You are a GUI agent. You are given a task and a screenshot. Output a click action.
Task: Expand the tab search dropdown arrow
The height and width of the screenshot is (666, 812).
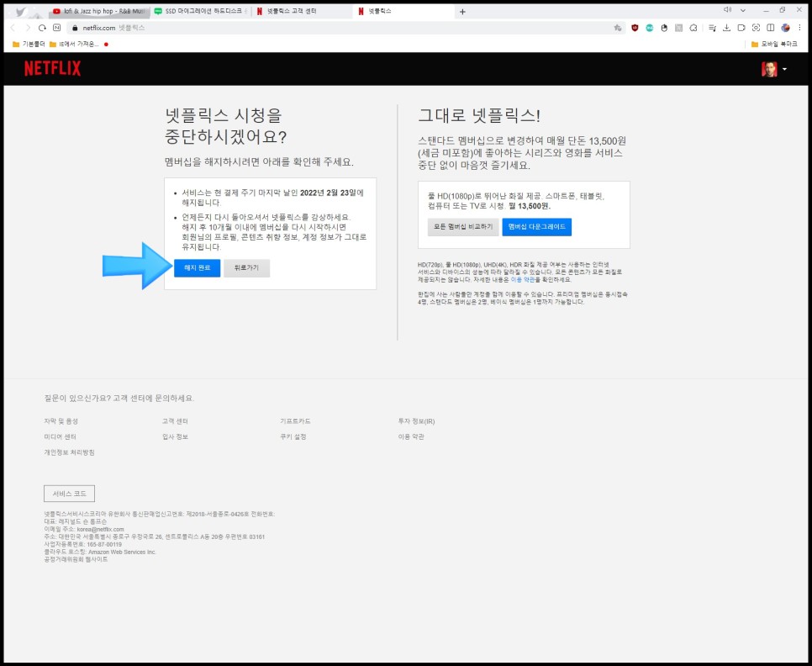(x=743, y=10)
